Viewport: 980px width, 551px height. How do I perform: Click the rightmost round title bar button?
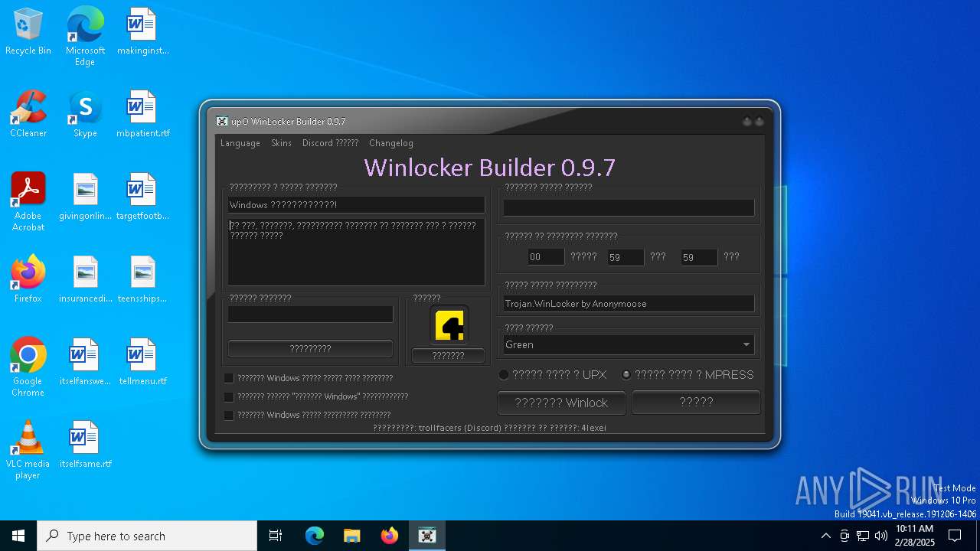click(x=759, y=121)
